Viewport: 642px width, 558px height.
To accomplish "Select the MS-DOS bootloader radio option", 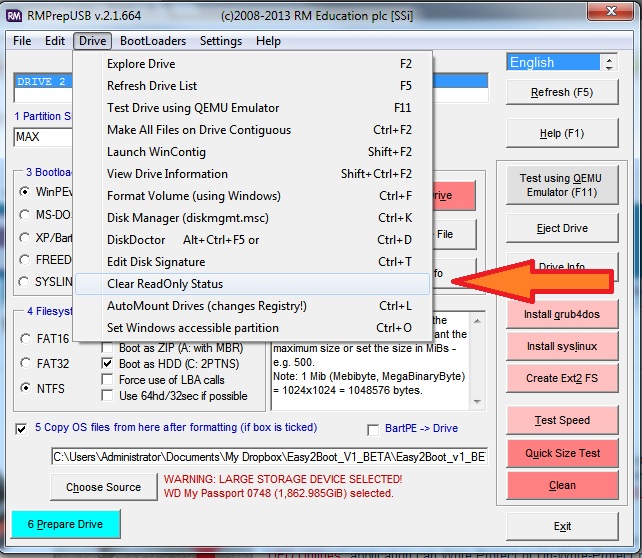I will (25, 215).
